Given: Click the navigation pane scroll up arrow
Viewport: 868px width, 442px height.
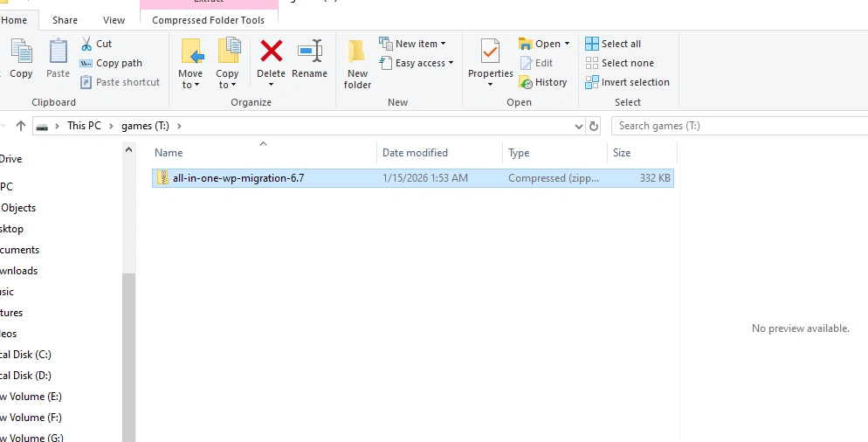Looking at the screenshot, I should (128, 149).
